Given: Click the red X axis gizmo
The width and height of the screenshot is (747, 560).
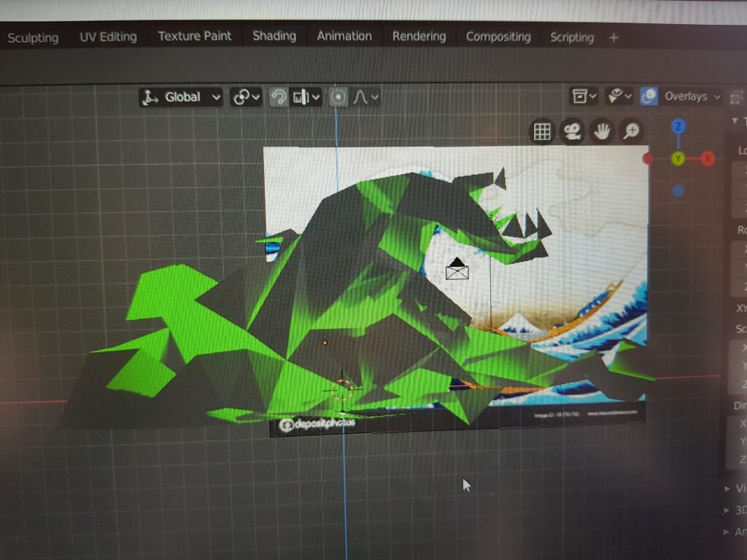Looking at the screenshot, I should 708,158.
